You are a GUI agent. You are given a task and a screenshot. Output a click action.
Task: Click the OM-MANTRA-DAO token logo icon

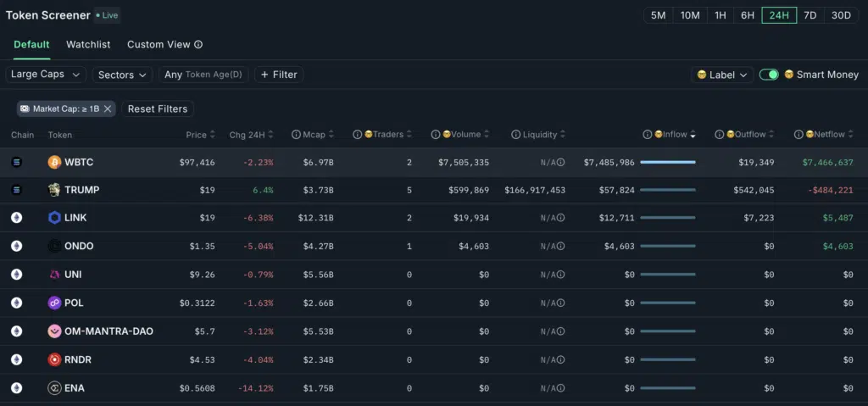pyautogui.click(x=54, y=331)
